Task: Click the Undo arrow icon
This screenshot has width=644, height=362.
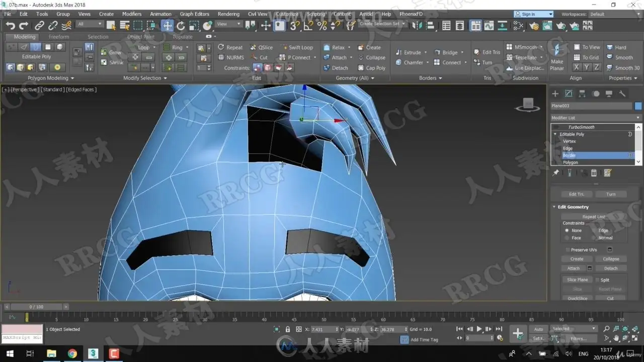Action: (11, 25)
